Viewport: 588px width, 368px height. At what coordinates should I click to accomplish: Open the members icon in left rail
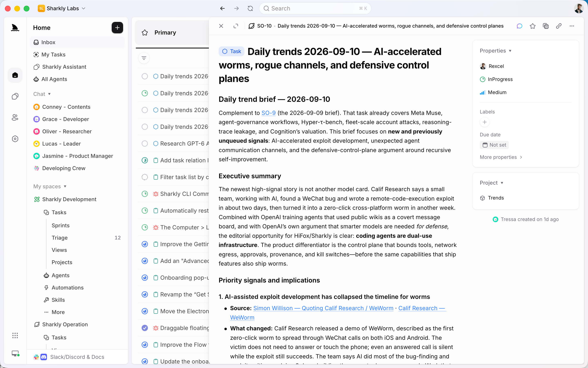pyautogui.click(x=15, y=118)
